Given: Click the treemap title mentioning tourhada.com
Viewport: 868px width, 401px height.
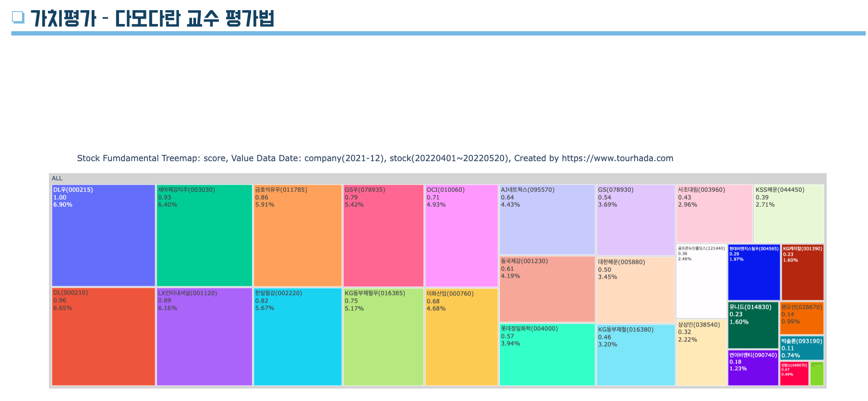Looking at the screenshot, I should click(375, 158).
